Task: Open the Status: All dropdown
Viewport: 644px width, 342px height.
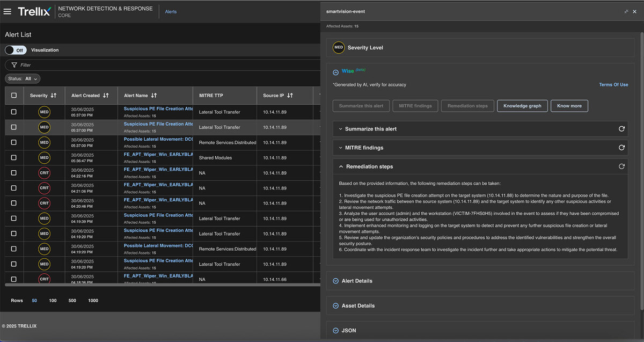Action: (x=23, y=78)
